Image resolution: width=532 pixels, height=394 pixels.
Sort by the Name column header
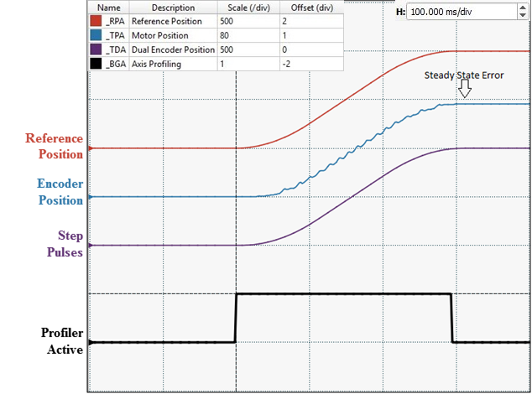click(109, 7)
